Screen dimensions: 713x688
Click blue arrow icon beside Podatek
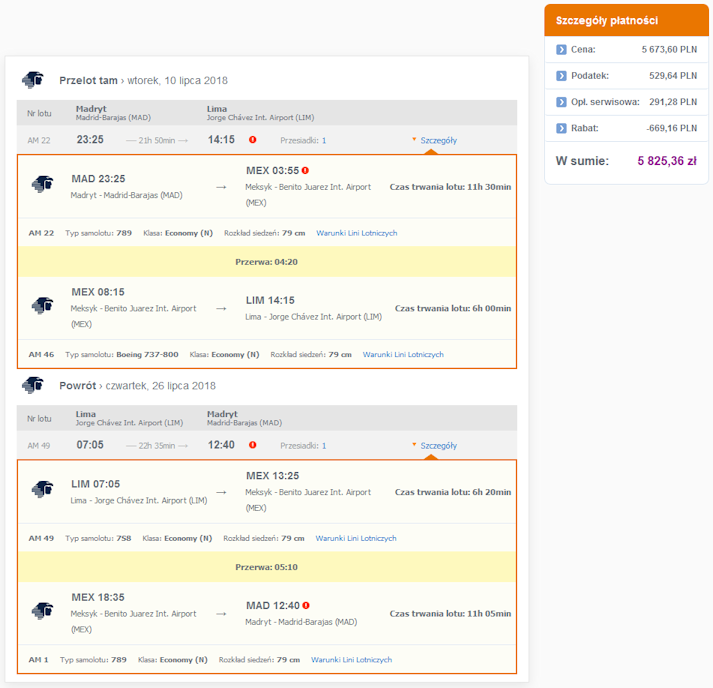(x=561, y=75)
